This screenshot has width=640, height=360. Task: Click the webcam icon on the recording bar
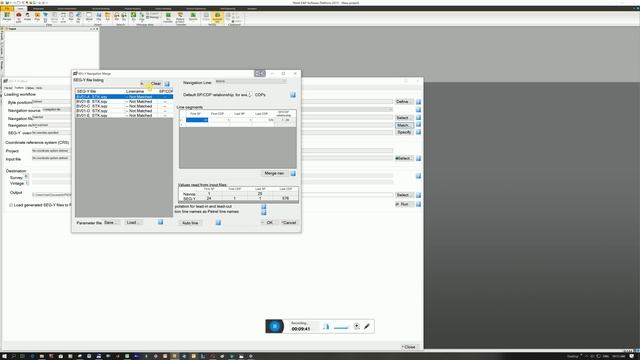[x=356, y=326]
